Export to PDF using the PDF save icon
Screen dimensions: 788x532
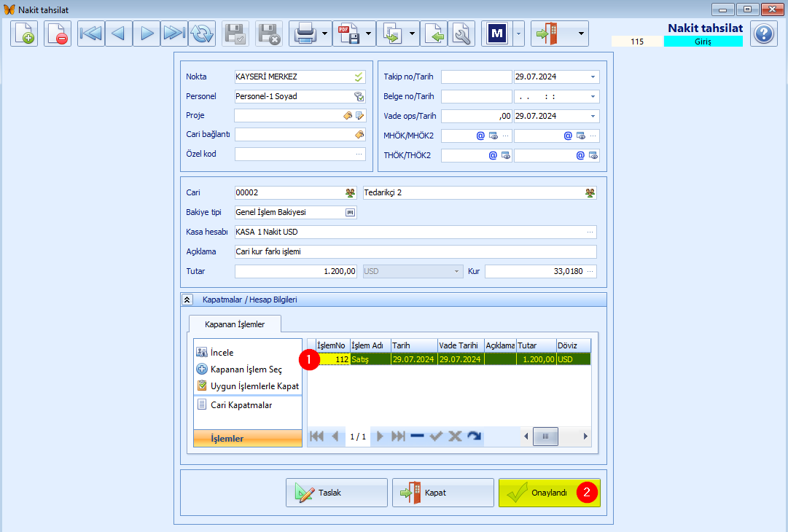[348, 34]
